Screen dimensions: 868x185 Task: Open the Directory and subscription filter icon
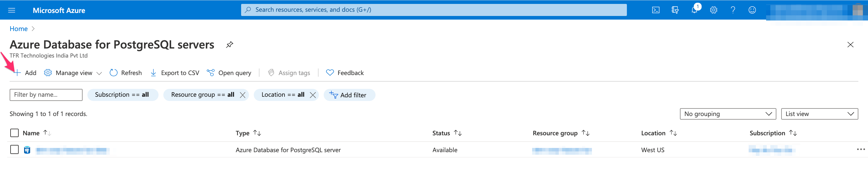tap(675, 10)
